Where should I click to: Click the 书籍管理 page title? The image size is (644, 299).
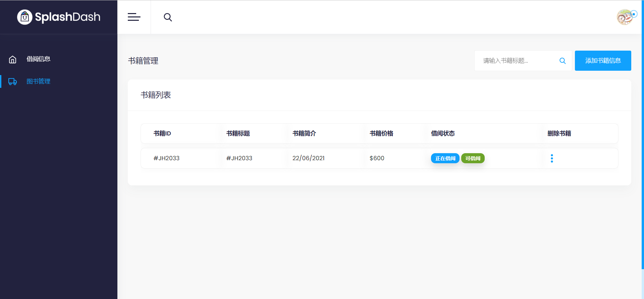click(x=143, y=61)
